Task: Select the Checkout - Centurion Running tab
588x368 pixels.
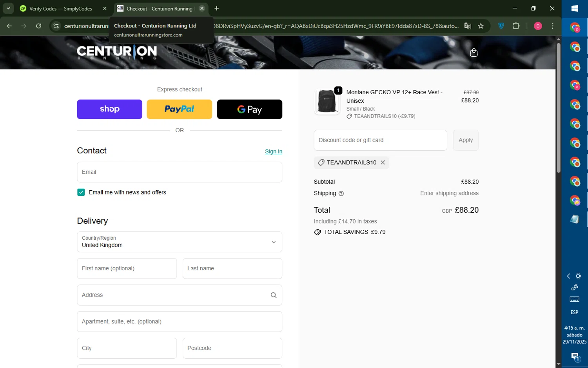Action: click(x=159, y=8)
